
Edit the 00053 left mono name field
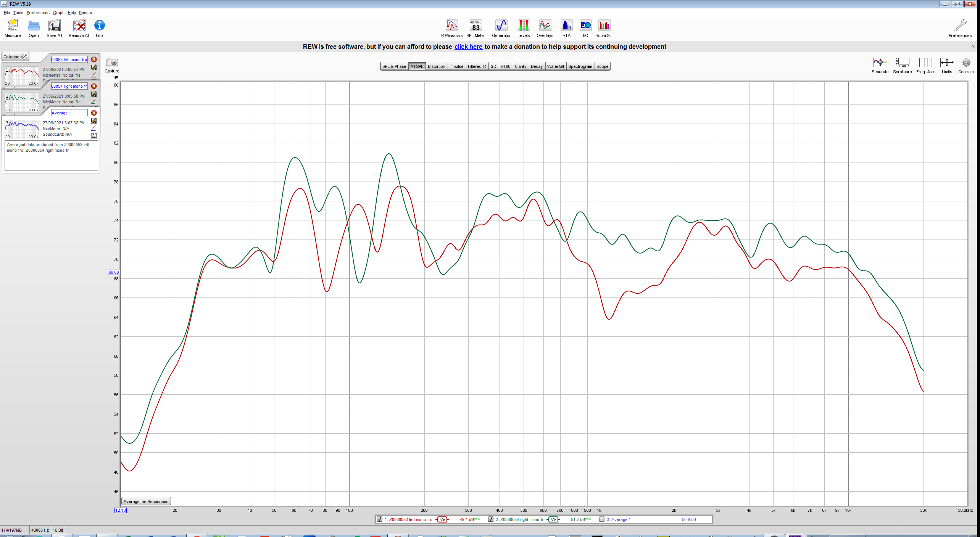click(69, 59)
